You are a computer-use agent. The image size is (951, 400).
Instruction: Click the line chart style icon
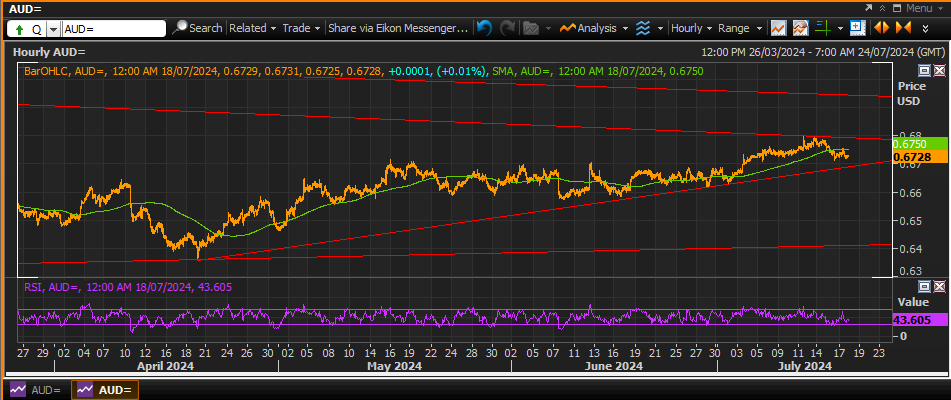point(779,28)
